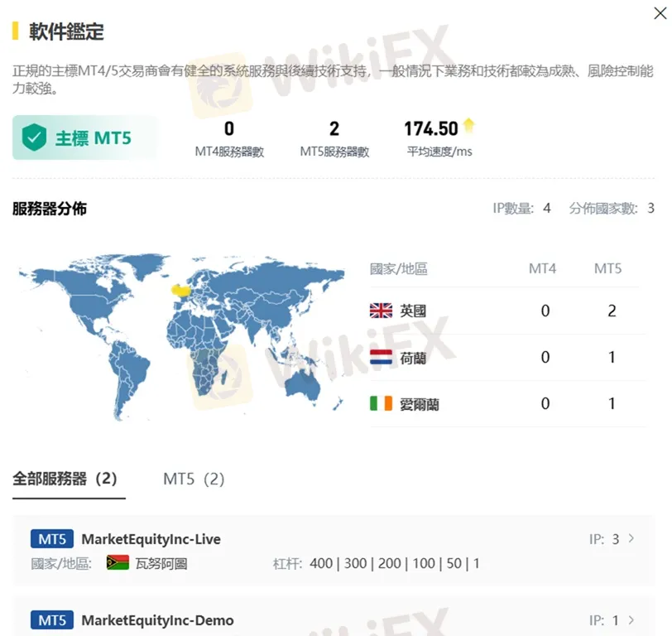The width and height of the screenshot is (672, 636).
Task: Click the lightning speed icon beside 174.50
Action: click(469, 123)
